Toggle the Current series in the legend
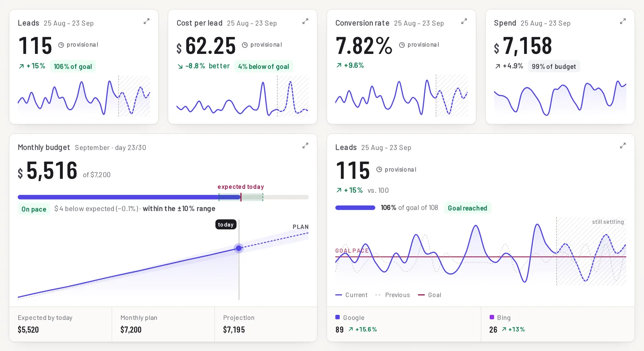The width and height of the screenshot is (644, 351). coord(351,295)
